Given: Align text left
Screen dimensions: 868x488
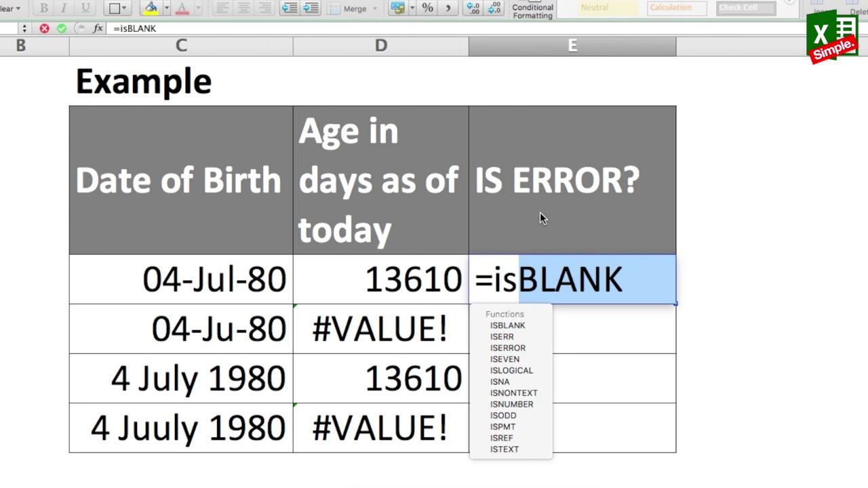Looking at the screenshot, I should click(222, 8).
